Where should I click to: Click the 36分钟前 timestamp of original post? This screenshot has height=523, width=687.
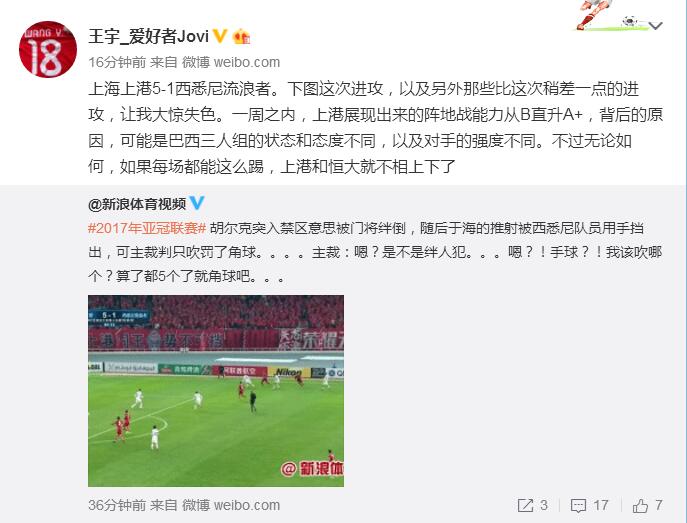pos(117,505)
